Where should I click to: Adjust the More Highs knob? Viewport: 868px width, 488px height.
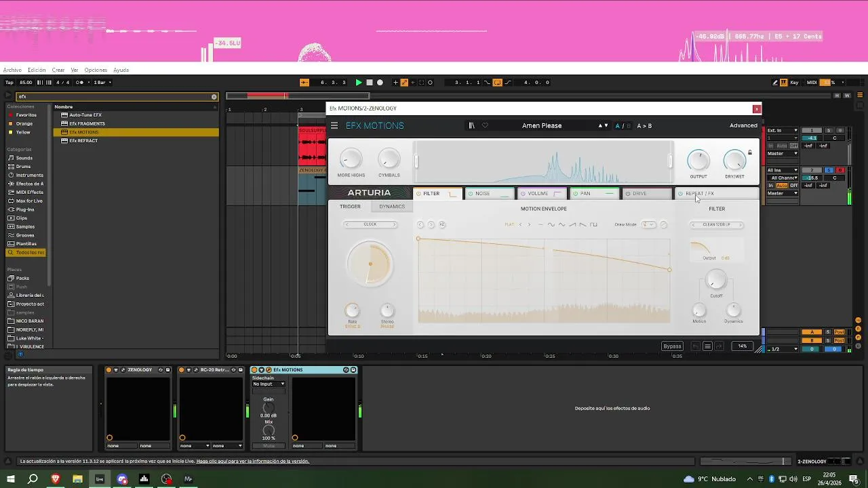(x=351, y=159)
